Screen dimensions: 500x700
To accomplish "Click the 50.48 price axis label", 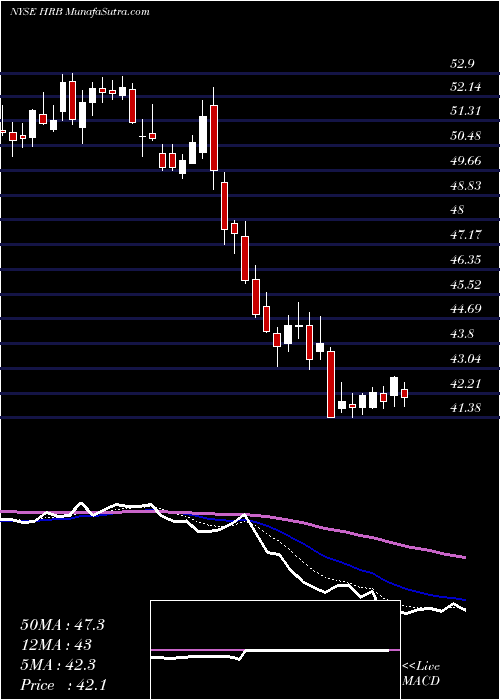I will click(x=467, y=136).
